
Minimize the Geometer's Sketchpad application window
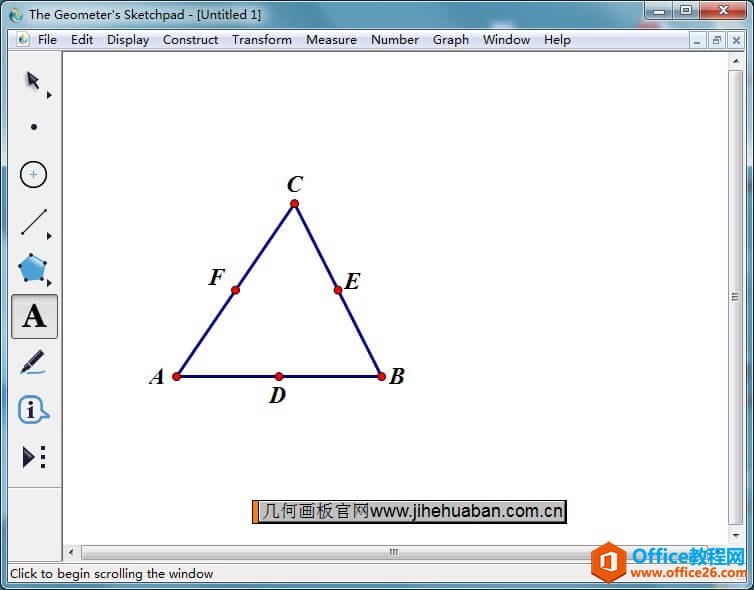pyautogui.click(x=659, y=11)
